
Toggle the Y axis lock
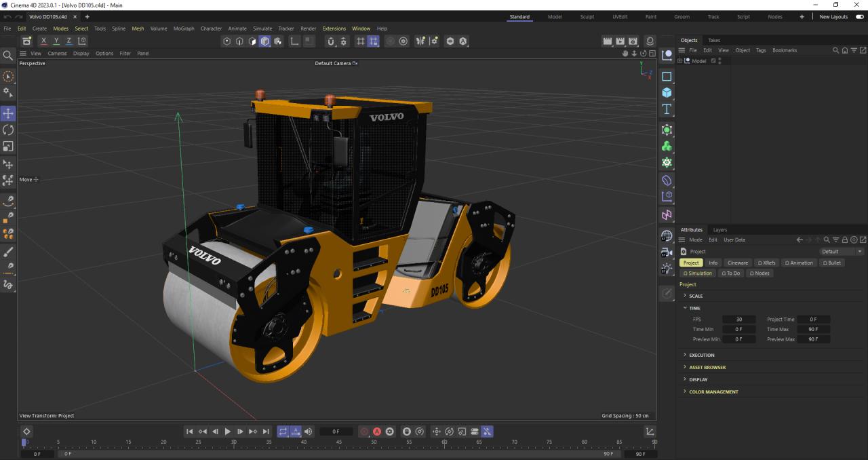tap(56, 41)
